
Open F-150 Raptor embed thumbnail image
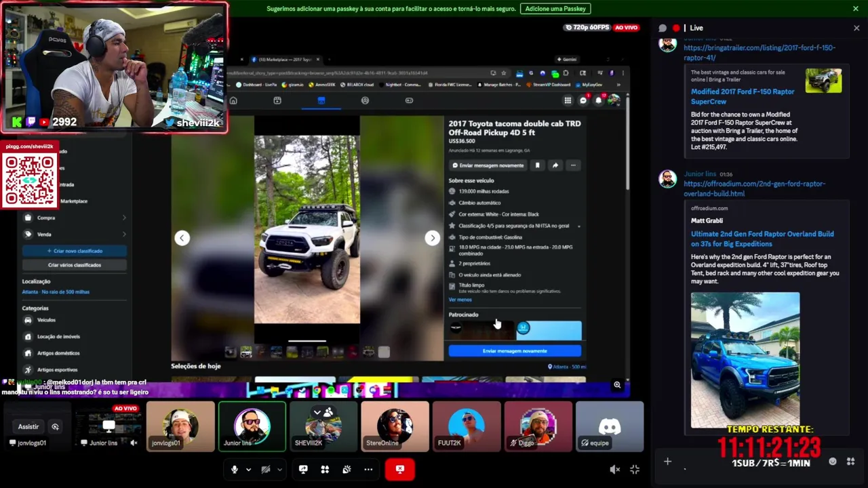click(x=823, y=81)
